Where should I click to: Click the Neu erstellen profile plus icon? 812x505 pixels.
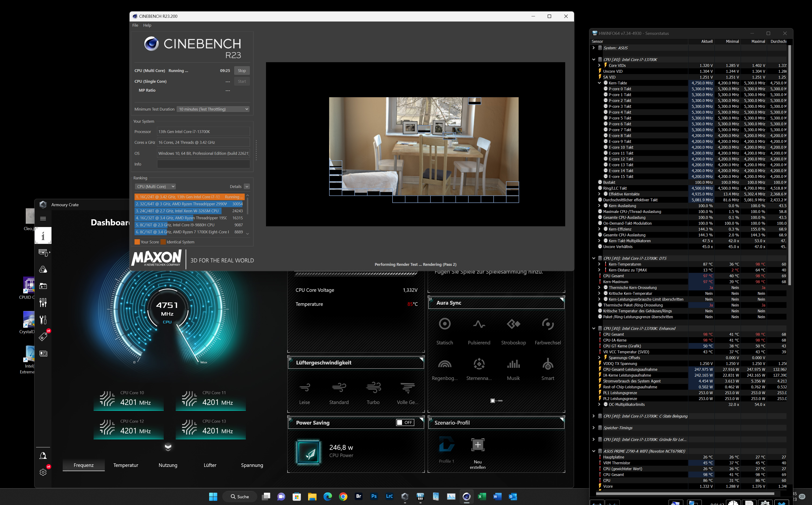click(477, 445)
